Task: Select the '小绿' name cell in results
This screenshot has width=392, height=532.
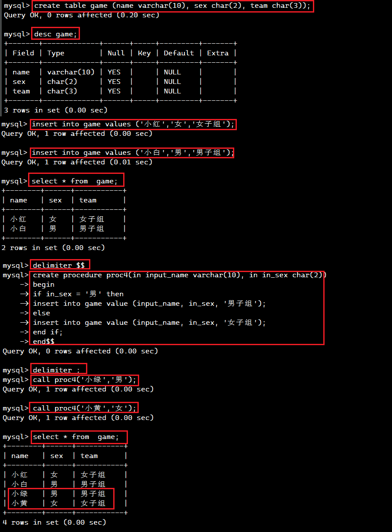Action: [x=19, y=494]
